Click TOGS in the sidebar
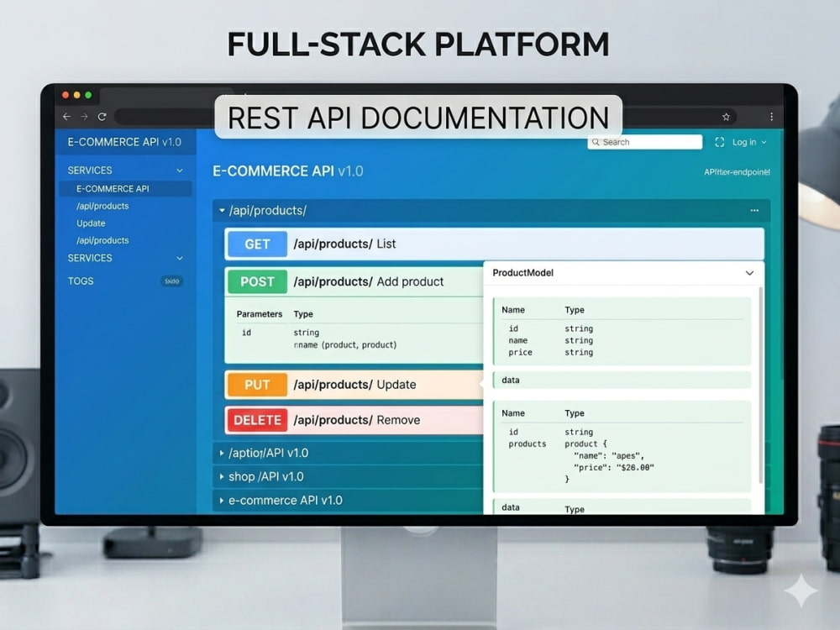This screenshot has width=840, height=630. 81,281
